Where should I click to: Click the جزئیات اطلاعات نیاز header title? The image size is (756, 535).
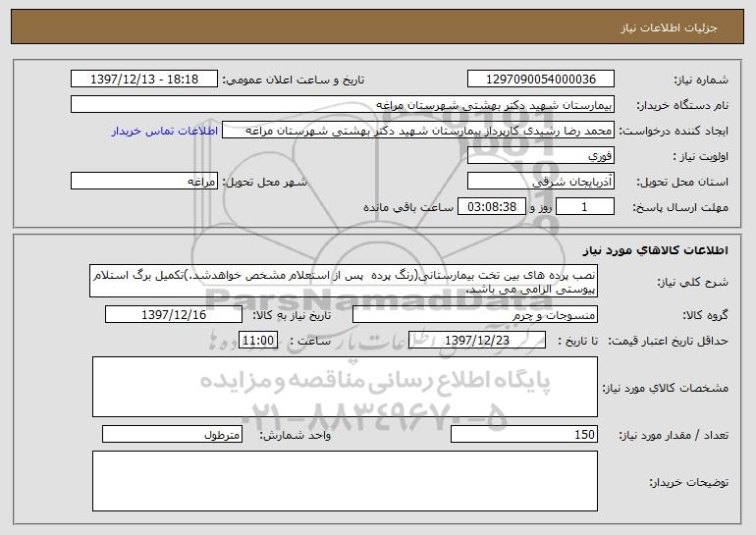(669, 27)
